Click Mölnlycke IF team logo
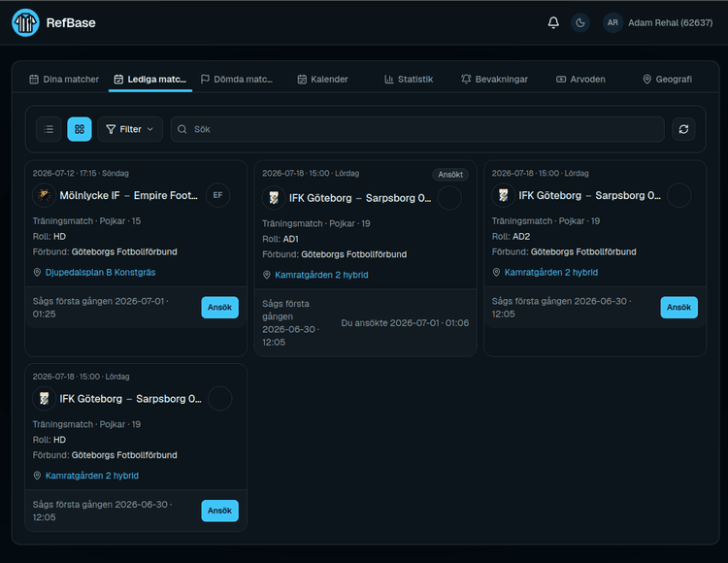Viewport: 728px width, 563px height. click(44, 195)
